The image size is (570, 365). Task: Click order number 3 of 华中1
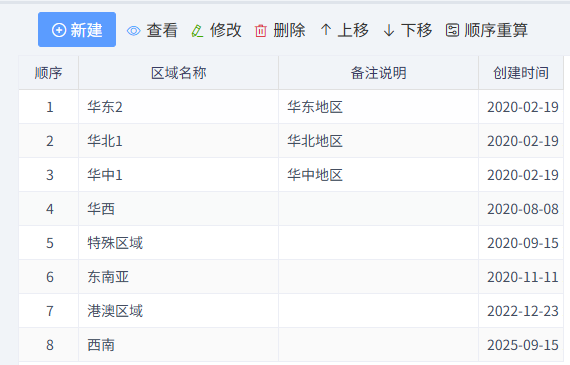tap(50, 175)
